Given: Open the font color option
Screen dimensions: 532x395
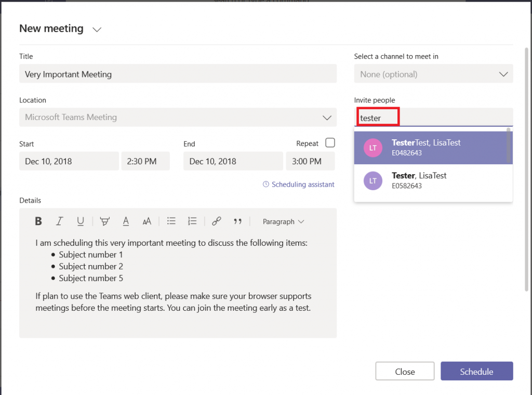Looking at the screenshot, I should click(126, 221).
